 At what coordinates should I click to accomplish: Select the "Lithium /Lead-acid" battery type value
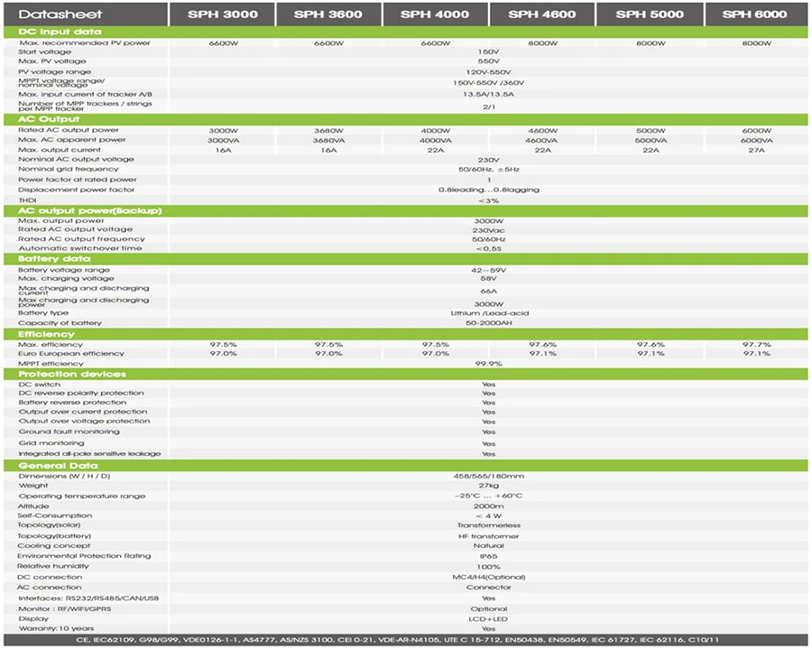489,313
